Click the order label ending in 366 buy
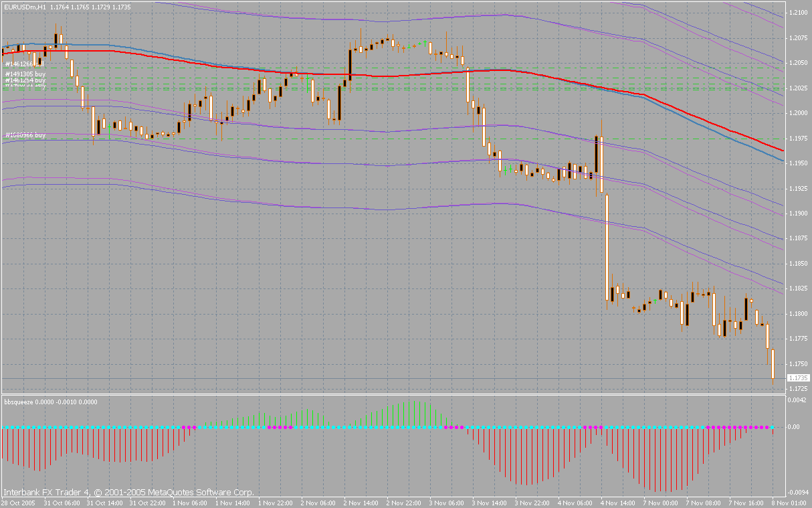The width and height of the screenshot is (812, 508). (25, 135)
